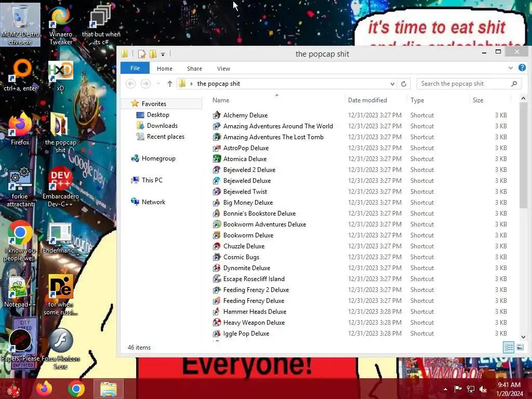532x399 pixels.
Task: Open the File ribbon tab
Action: coord(135,68)
